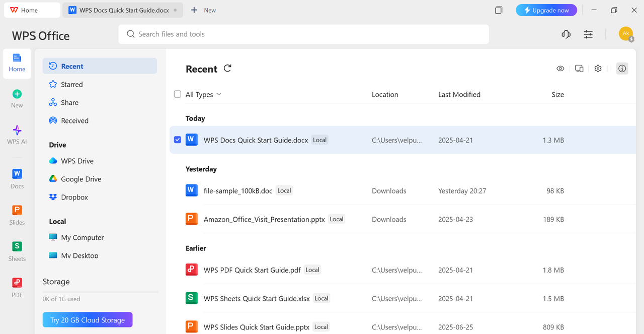This screenshot has width=644, height=334.
Task: Click the Location column header
Action: coord(385,94)
